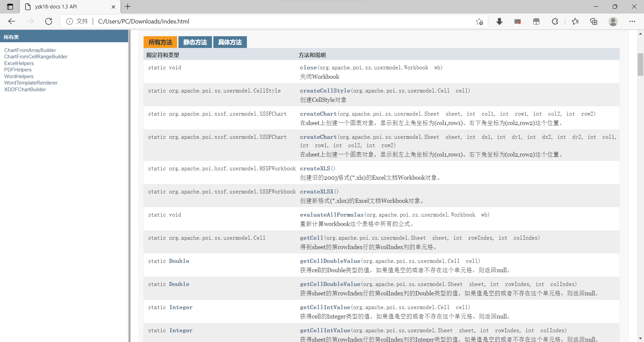Open the gray extension icon next to the red one

pyautogui.click(x=536, y=21)
